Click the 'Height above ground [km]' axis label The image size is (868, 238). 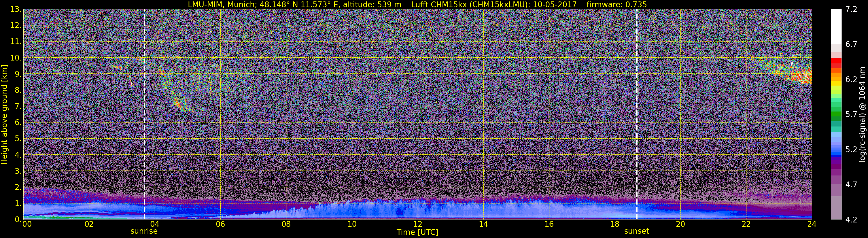click(4, 115)
